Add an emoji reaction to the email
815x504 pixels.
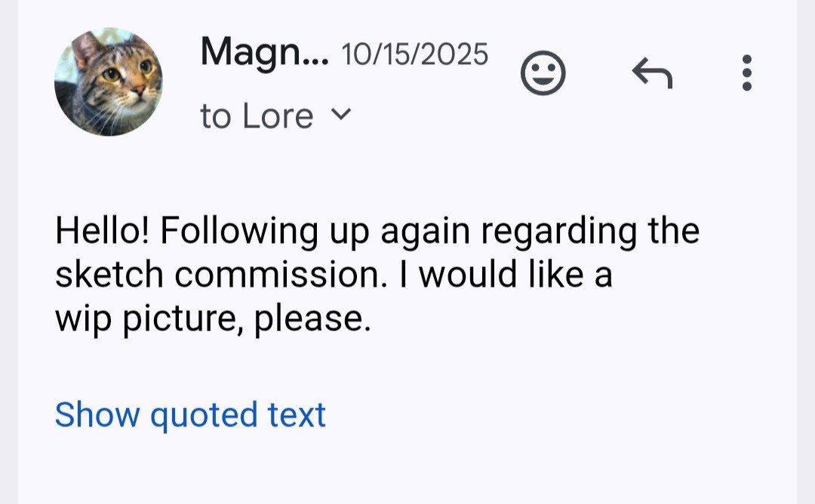(543, 73)
